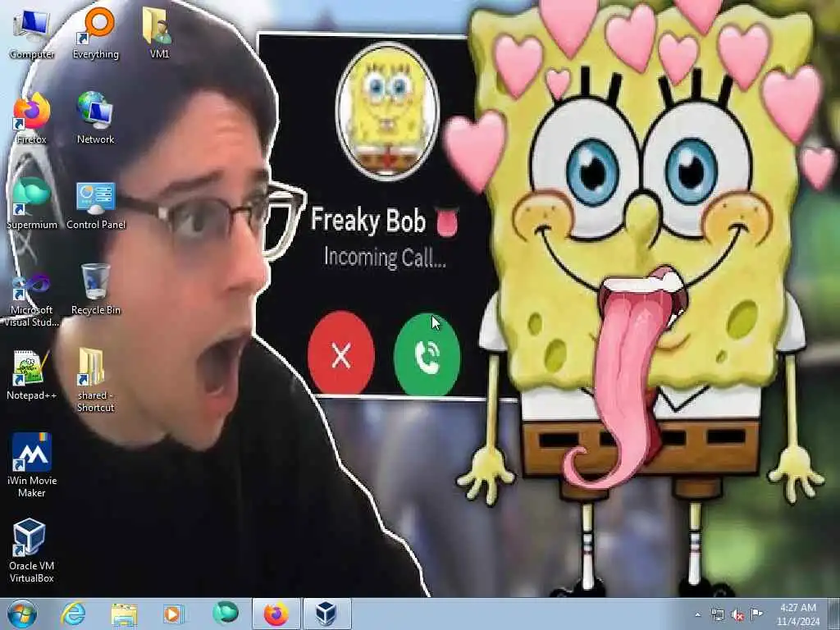The width and height of the screenshot is (840, 630).
Task: Open Windows Media Player taskbar icon
Action: click(174, 614)
